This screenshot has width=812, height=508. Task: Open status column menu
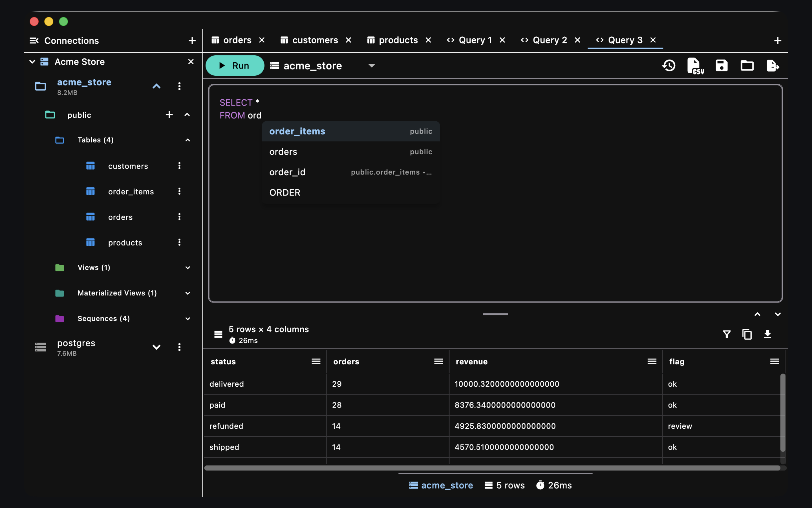316,361
